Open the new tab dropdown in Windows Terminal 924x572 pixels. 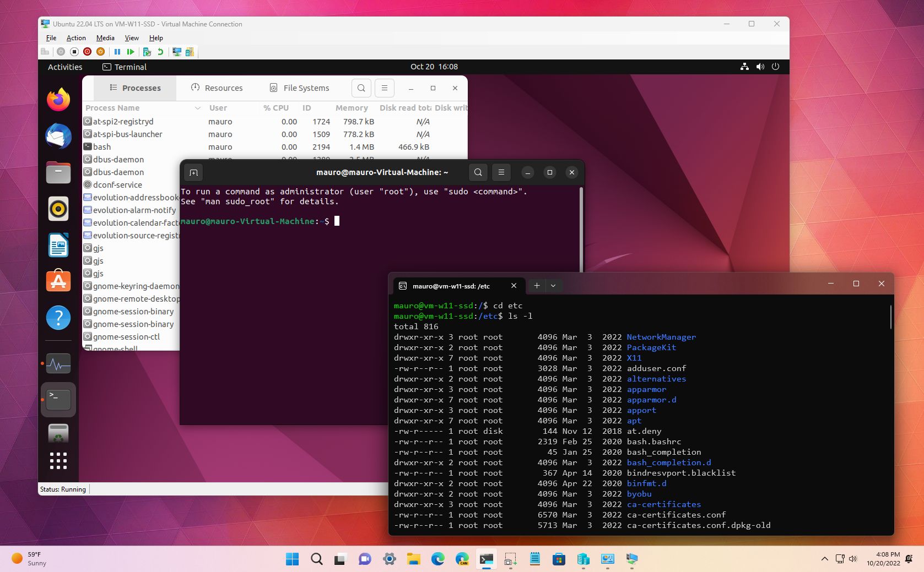click(553, 286)
